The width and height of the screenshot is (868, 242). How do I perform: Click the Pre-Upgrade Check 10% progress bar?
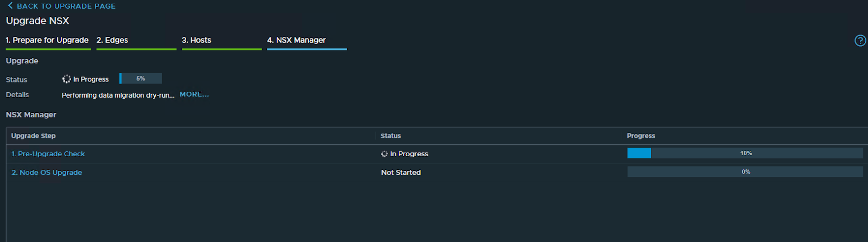click(745, 153)
